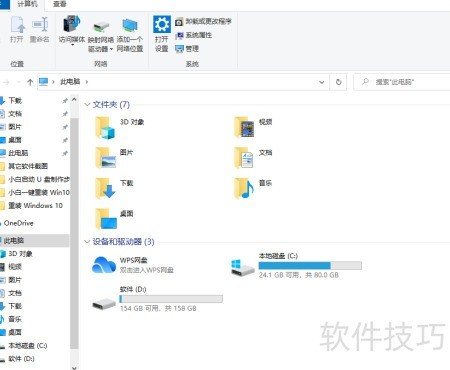This screenshot has width=450, height=370.
Task: Open 小白启动 U 盘制作 folder in sidebar
Action: click(x=39, y=179)
